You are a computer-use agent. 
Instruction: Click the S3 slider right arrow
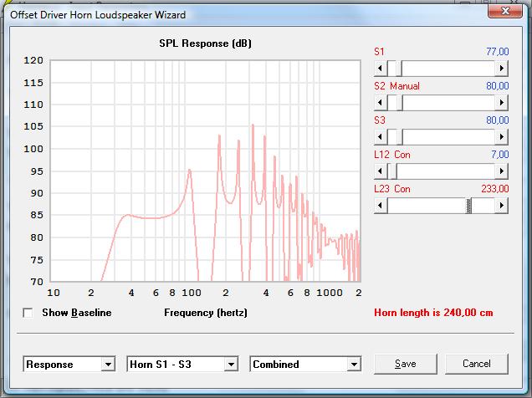click(501, 137)
